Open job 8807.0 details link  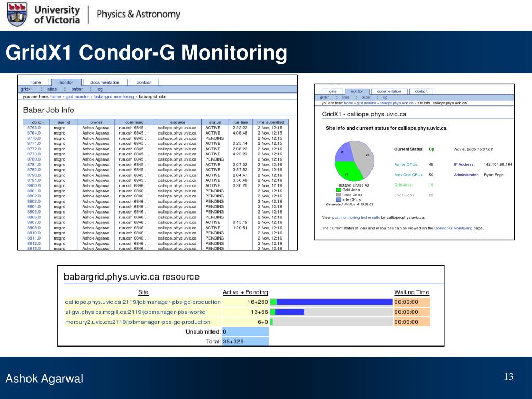pos(34,222)
